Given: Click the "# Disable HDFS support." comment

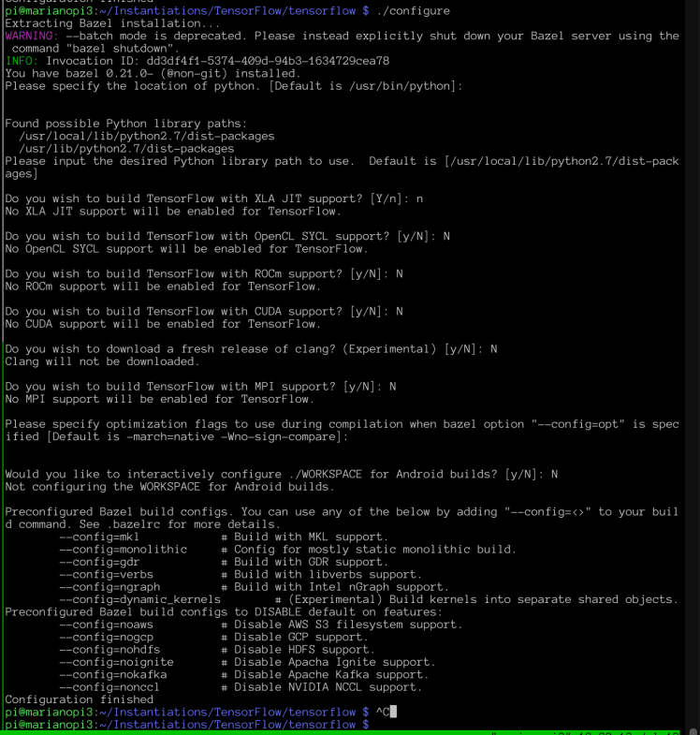Looking at the screenshot, I should (x=298, y=650).
